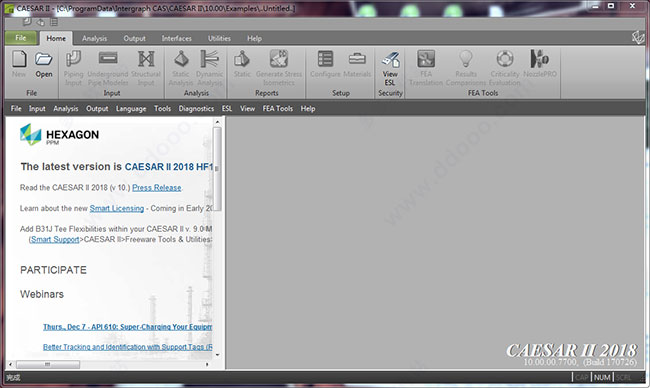Viewport: 650px width, 388px height.
Task: Switch to the Analysis ribbon tab
Action: (95, 38)
